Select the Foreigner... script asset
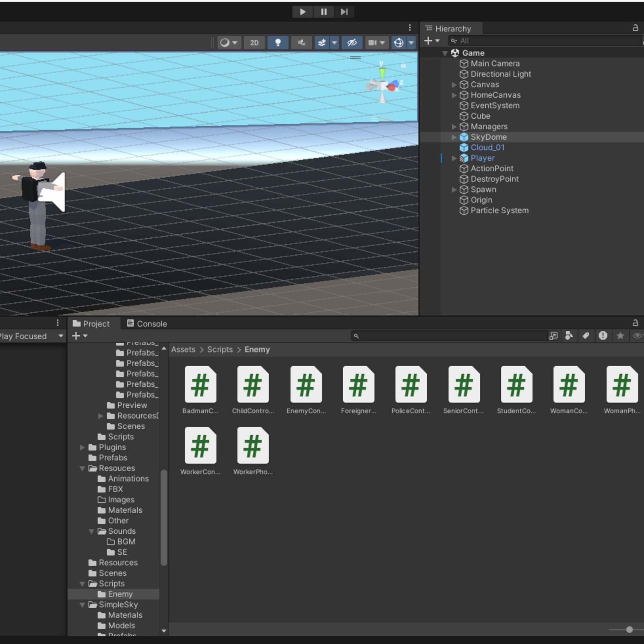Screen dimensions: 644x644 point(358,390)
